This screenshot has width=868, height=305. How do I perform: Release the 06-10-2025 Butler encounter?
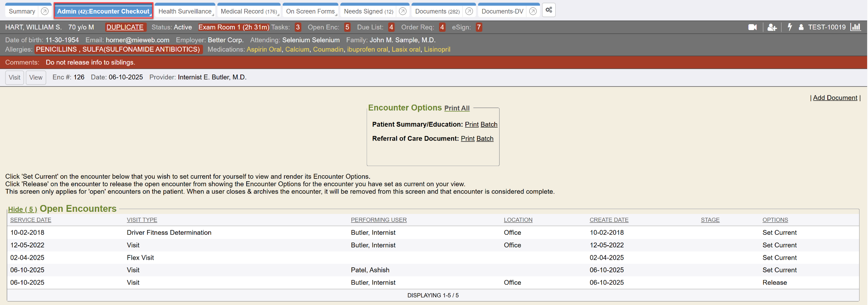(774, 283)
